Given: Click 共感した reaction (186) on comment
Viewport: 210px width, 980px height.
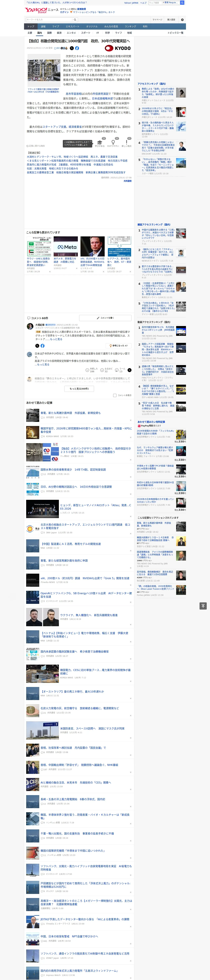Looking at the screenshot, I should (92, 370).
